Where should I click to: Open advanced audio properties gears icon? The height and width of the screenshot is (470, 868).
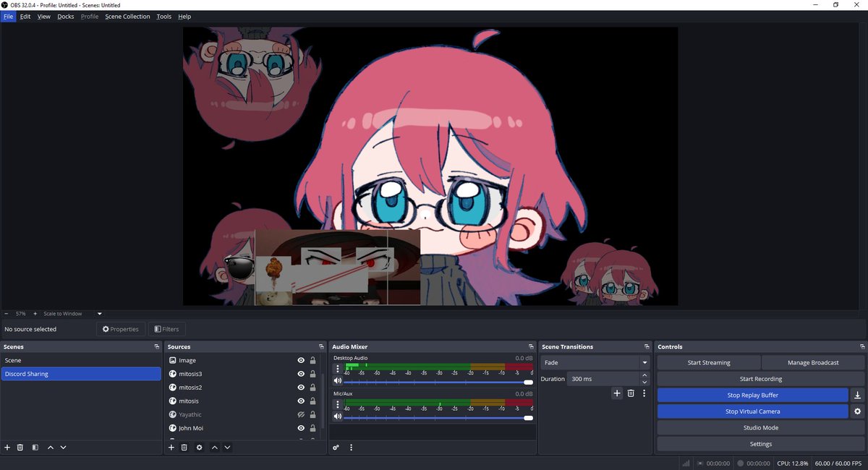click(x=336, y=448)
